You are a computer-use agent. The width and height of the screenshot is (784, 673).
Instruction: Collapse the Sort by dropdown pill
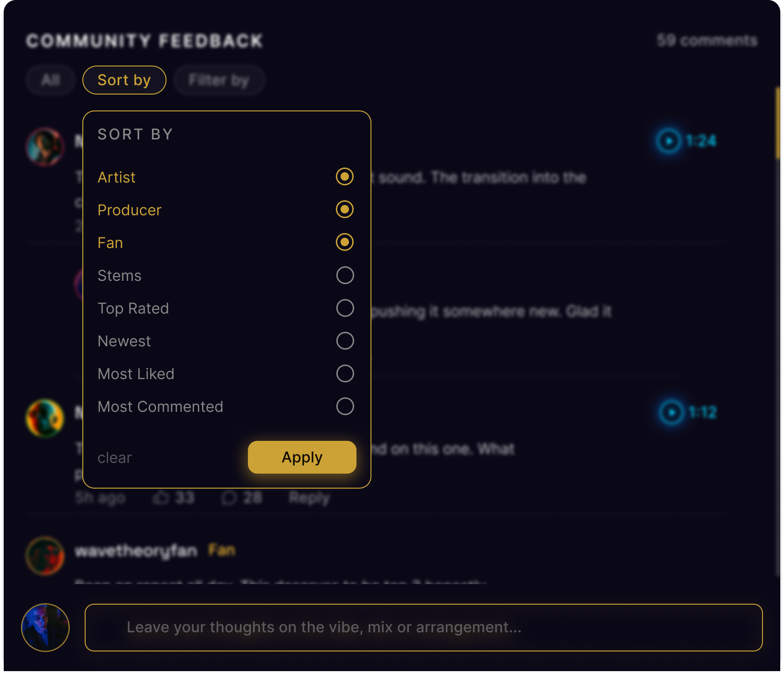point(124,80)
